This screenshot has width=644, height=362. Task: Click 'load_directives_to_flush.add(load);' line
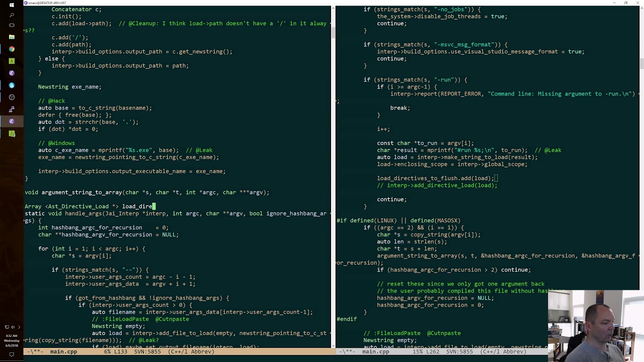tap(436, 178)
